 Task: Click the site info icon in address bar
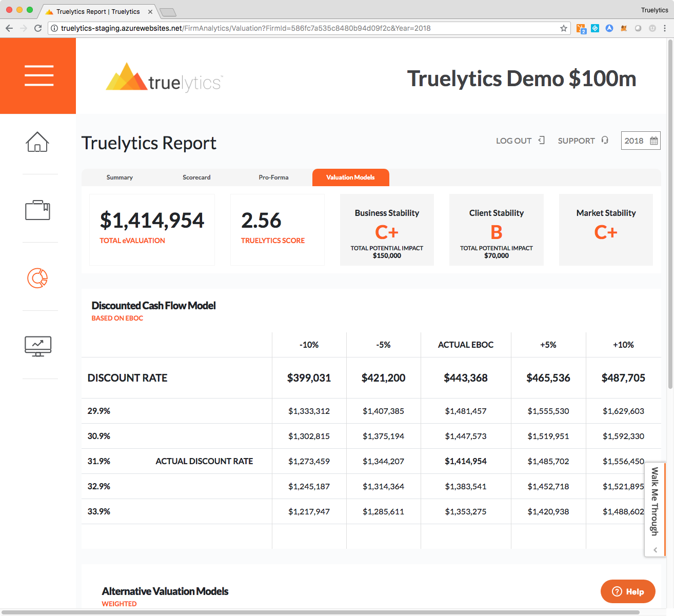pyautogui.click(x=54, y=28)
